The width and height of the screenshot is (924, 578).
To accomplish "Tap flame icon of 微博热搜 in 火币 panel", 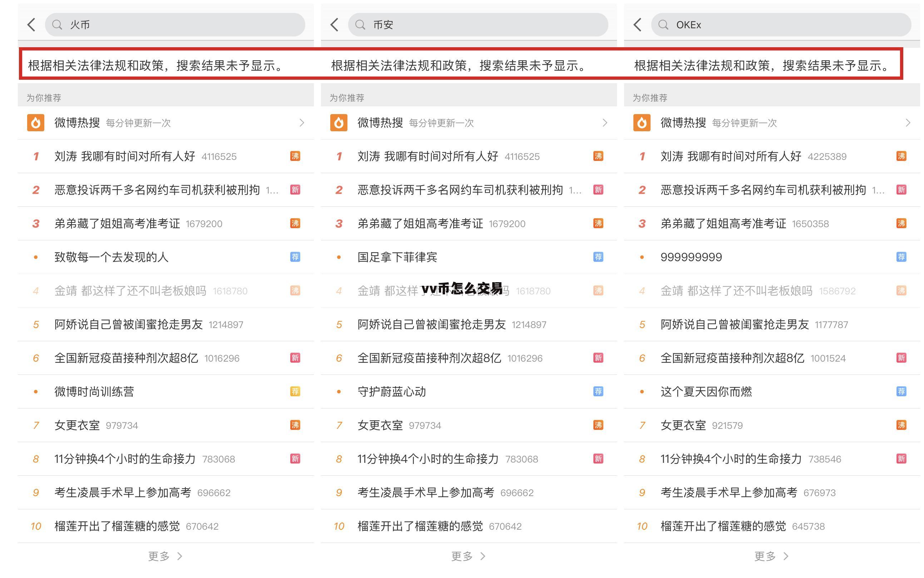I will tap(35, 123).
